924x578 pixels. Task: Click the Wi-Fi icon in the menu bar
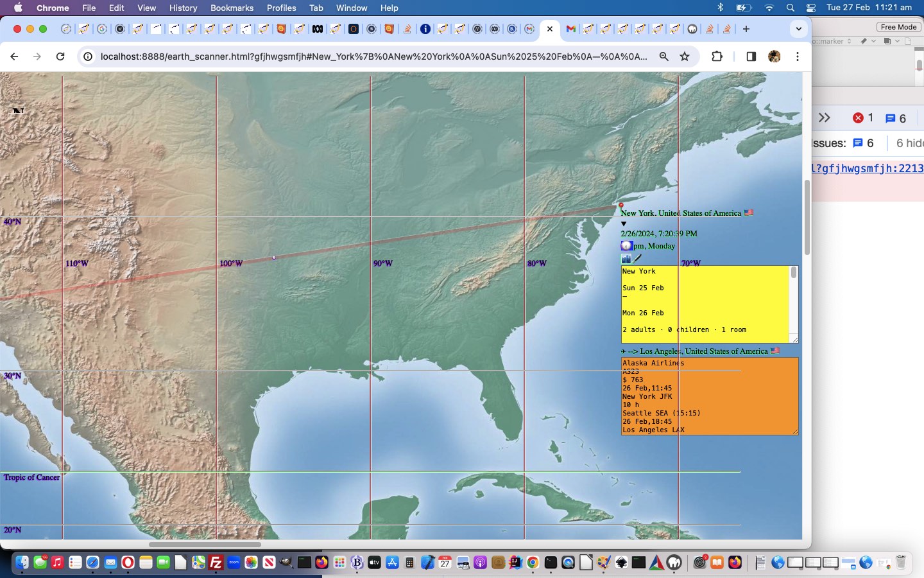(769, 8)
